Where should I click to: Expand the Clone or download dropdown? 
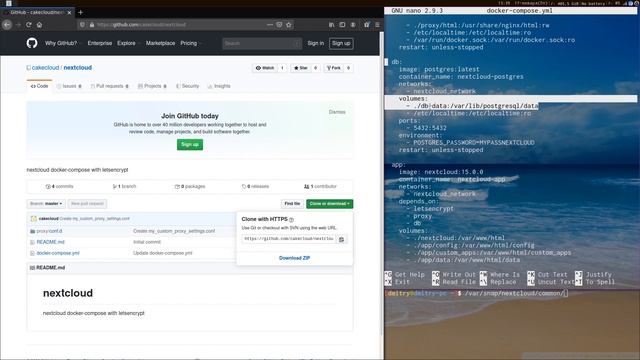330,204
